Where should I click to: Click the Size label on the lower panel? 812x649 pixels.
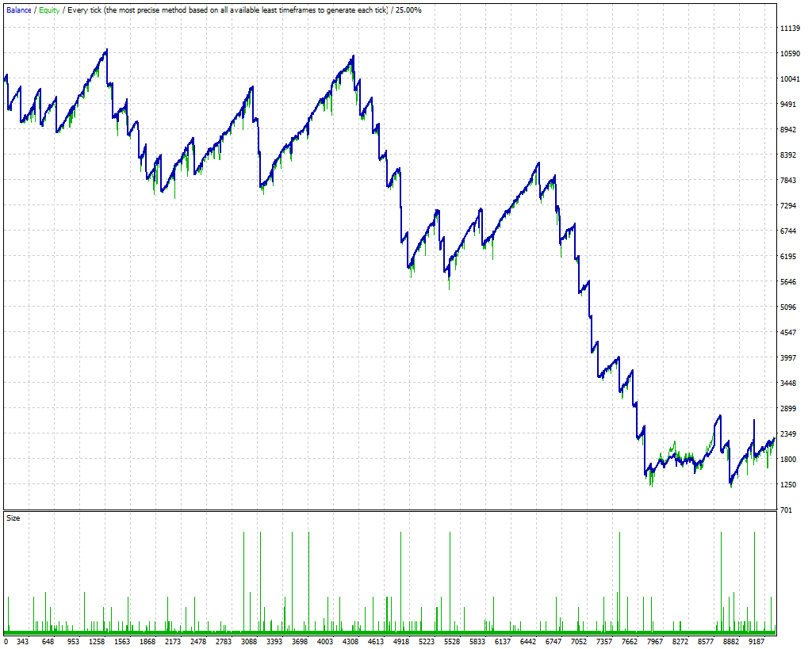pos(11,519)
